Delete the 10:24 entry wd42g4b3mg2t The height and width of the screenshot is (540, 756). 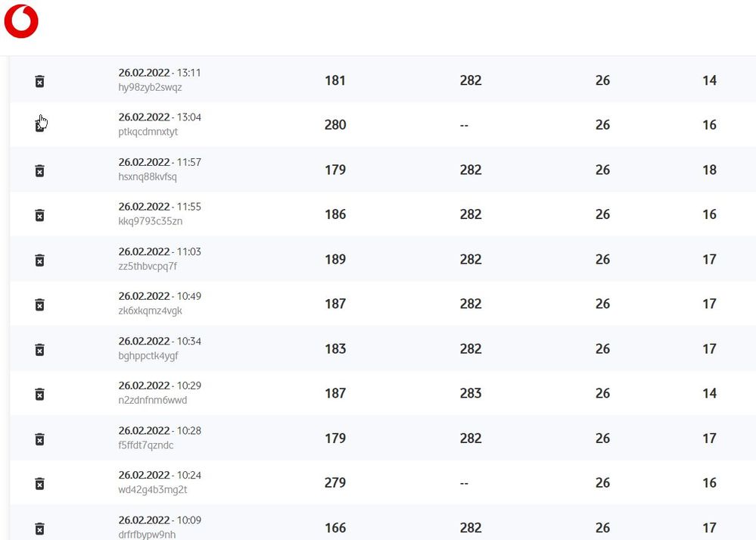pyautogui.click(x=40, y=484)
